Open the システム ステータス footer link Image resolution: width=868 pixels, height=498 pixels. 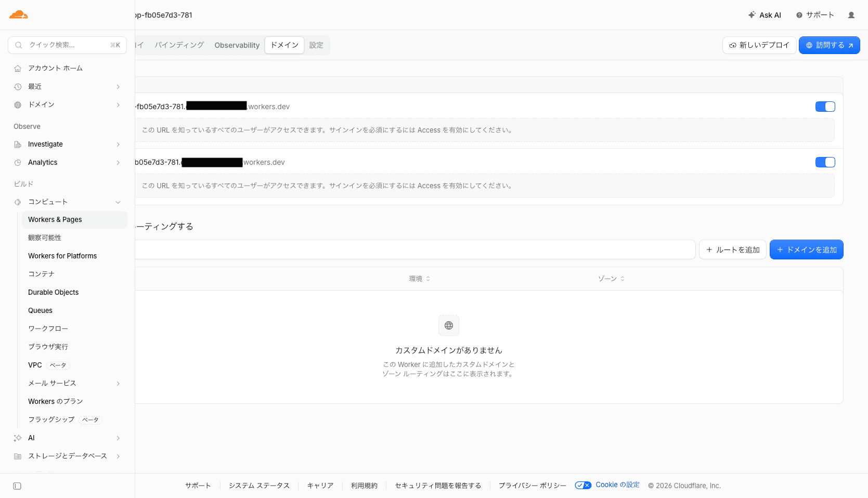(x=259, y=486)
